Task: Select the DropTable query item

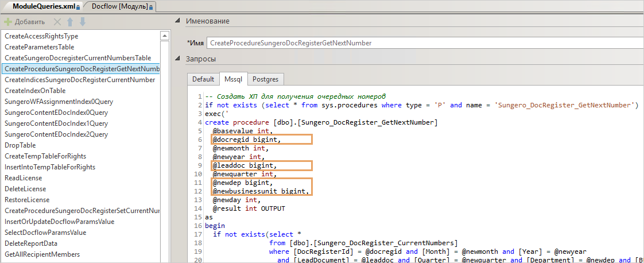Action: 20,145
